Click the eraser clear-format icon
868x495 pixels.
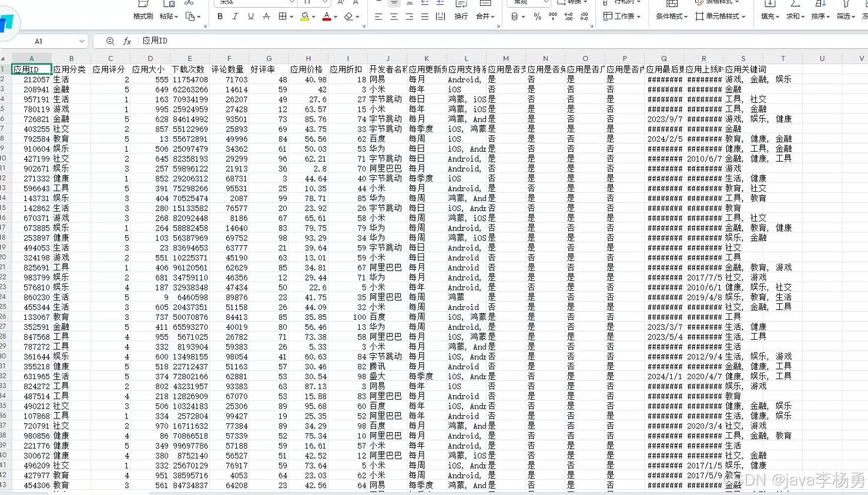click(x=348, y=16)
